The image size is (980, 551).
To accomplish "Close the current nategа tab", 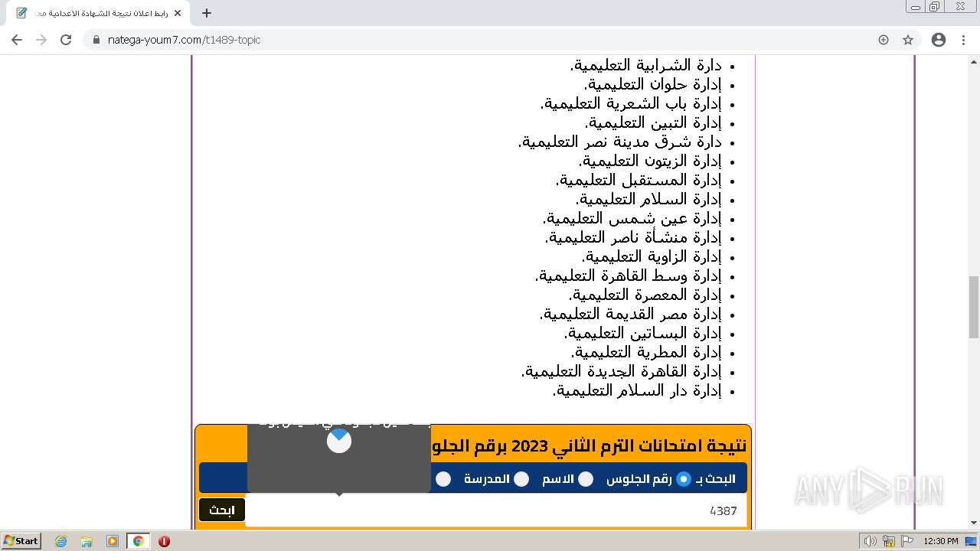I will coord(178,13).
